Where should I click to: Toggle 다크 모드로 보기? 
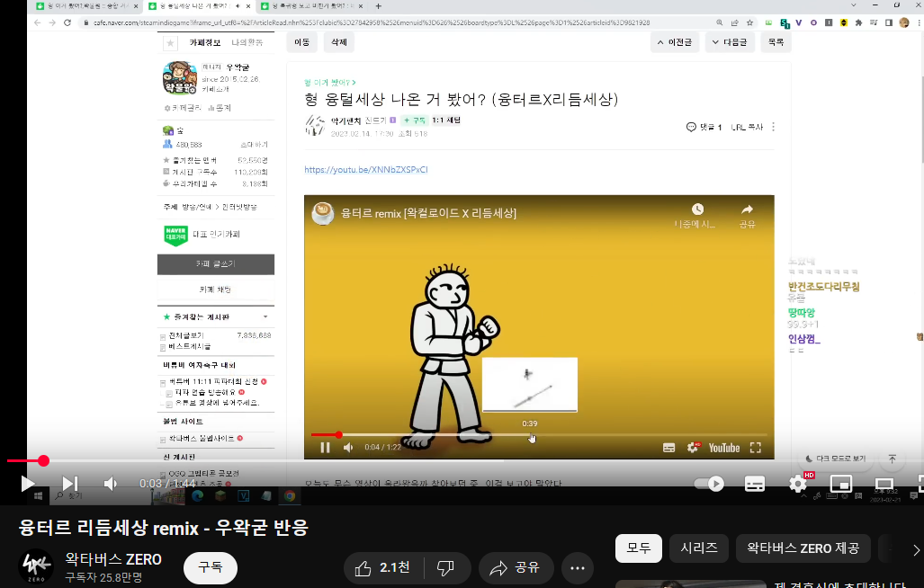click(835, 459)
